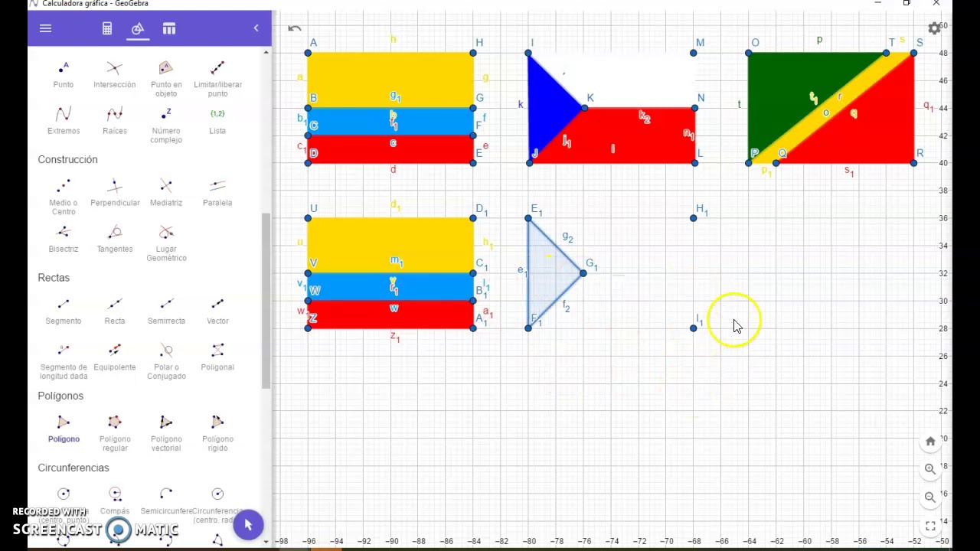
Task: Switch to the Algebra calculator tab
Action: pos(107,28)
